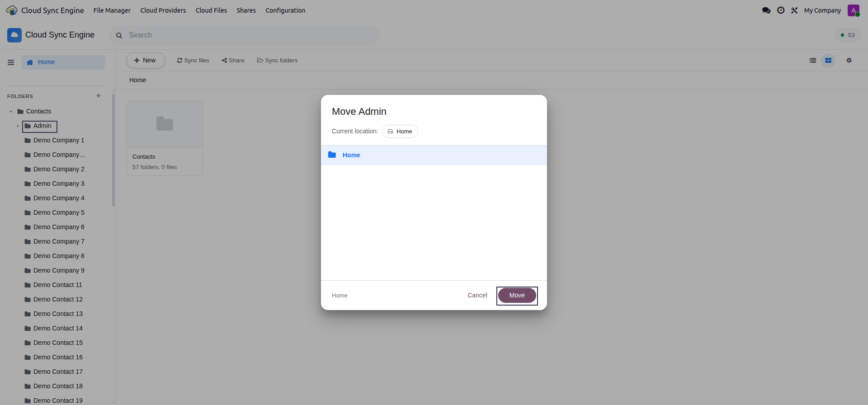Open the Configuration menu
This screenshot has width=868, height=405.
click(285, 10)
